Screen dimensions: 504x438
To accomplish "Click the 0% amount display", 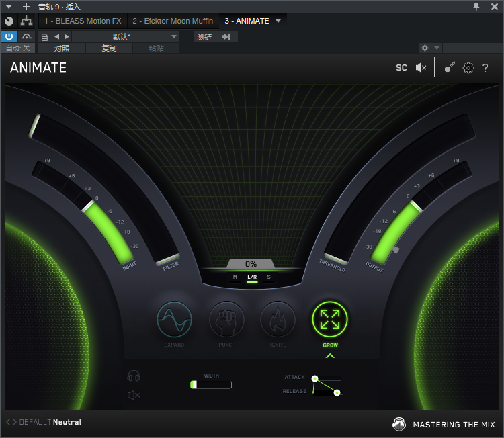I will (251, 264).
